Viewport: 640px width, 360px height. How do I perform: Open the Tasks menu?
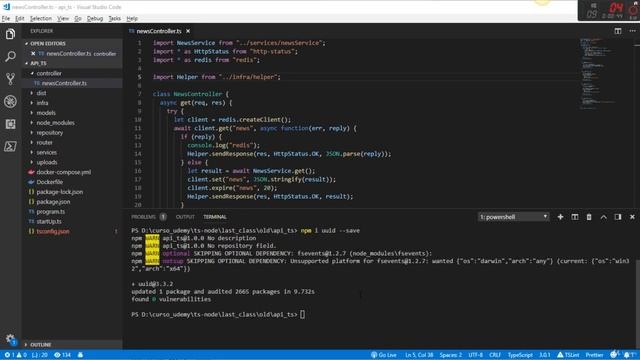(x=115, y=18)
